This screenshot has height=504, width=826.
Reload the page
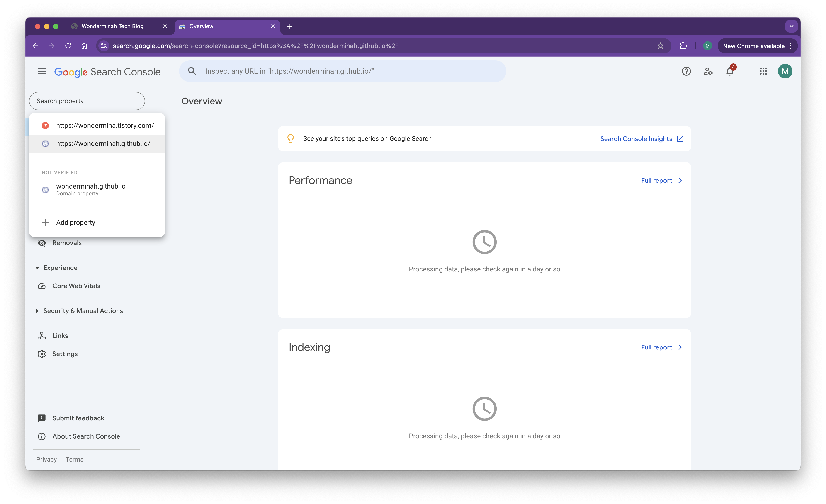click(x=68, y=46)
